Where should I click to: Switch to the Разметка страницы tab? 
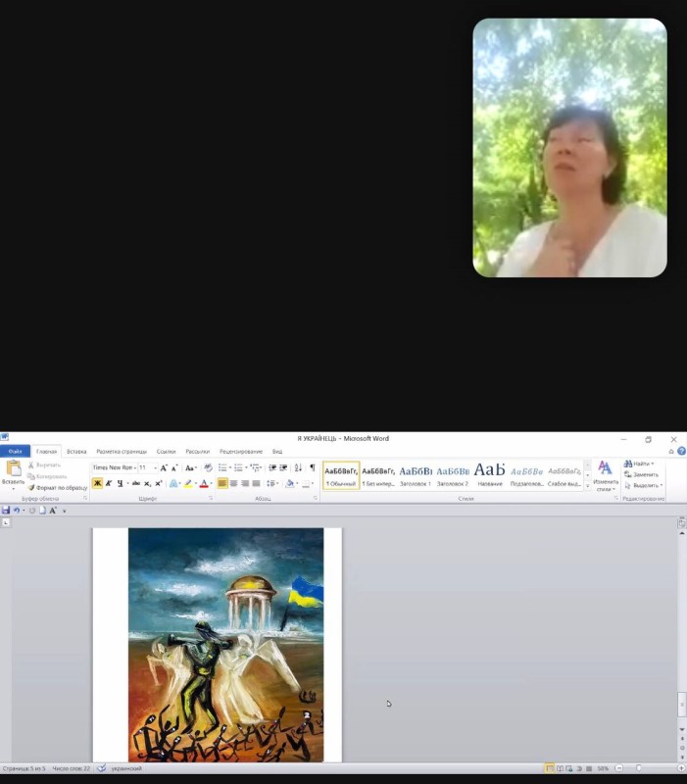coord(122,451)
